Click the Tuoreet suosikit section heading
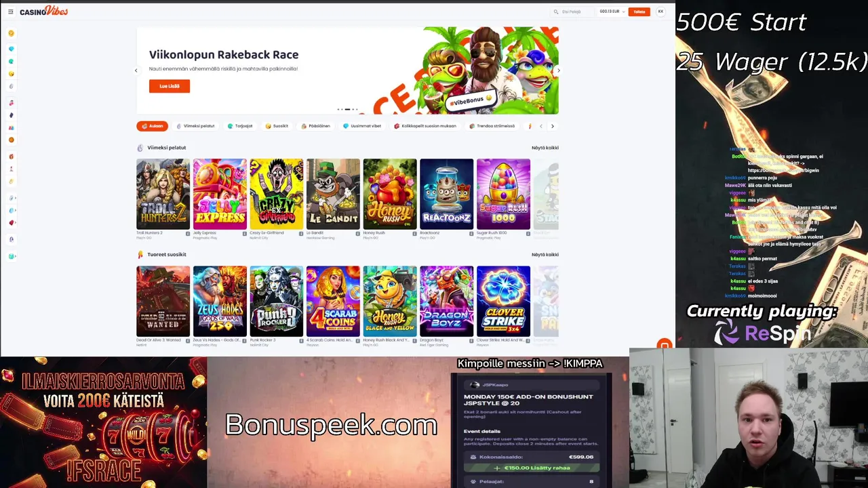This screenshot has height=488, width=868. tap(167, 255)
